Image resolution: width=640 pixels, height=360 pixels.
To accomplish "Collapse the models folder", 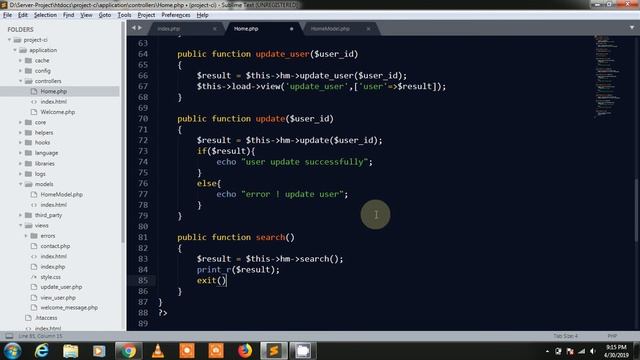I will click(x=20, y=184).
